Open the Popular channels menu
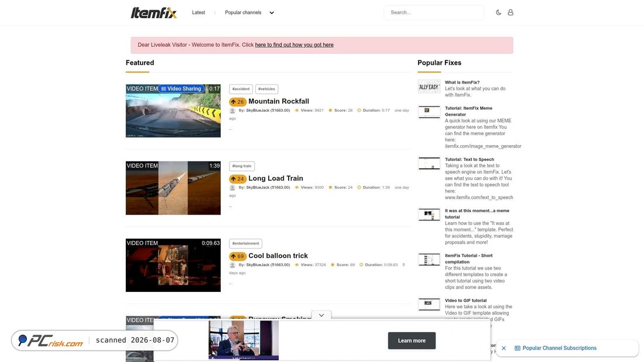The width and height of the screenshot is (644, 362). tap(243, 12)
